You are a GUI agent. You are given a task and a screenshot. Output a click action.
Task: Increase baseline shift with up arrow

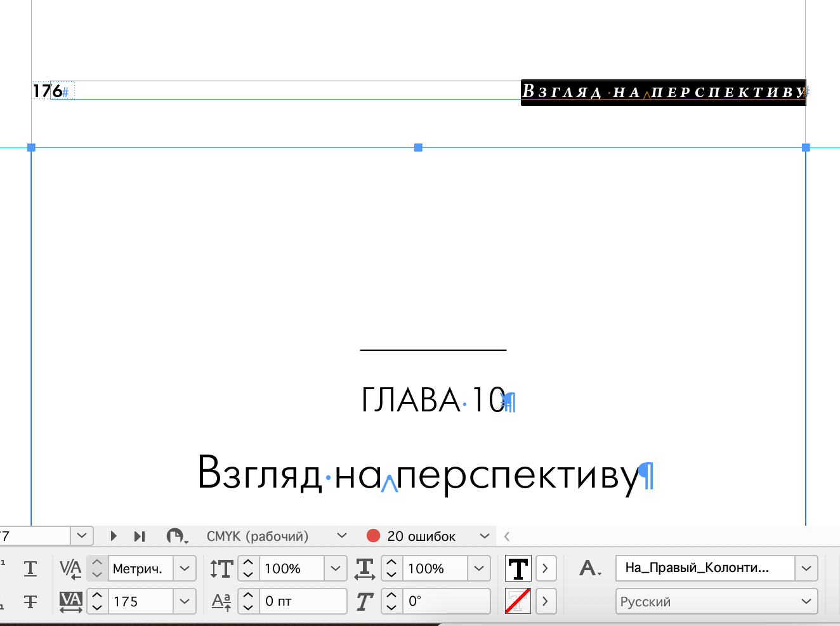click(248, 596)
